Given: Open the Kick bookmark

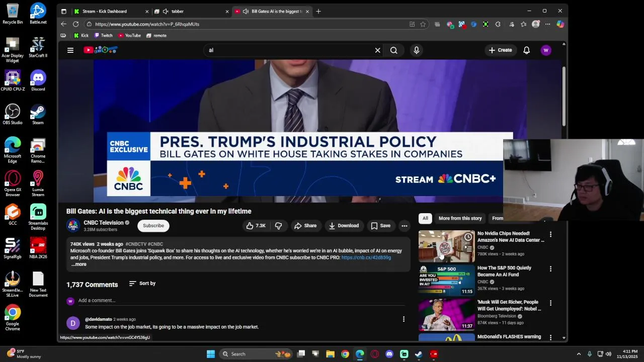Looking at the screenshot, I should point(81,36).
